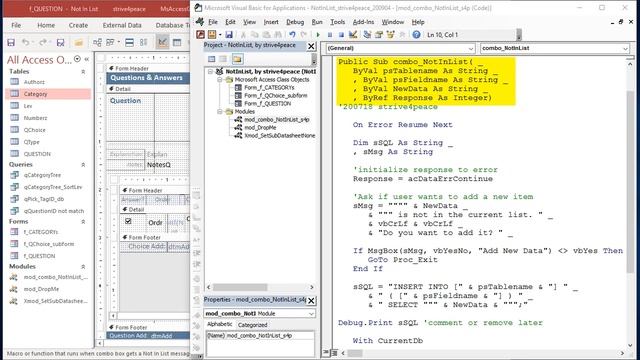Open Object Browser toolbar icon
Viewport: 640px width, 360px height.
tap(391, 35)
